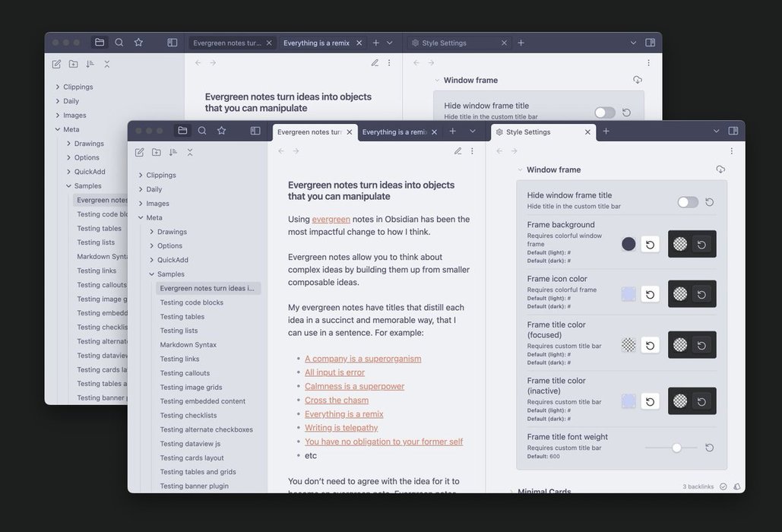Click the pencil edit icon in front window note
This screenshot has height=532, width=782.
tap(457, 150)
